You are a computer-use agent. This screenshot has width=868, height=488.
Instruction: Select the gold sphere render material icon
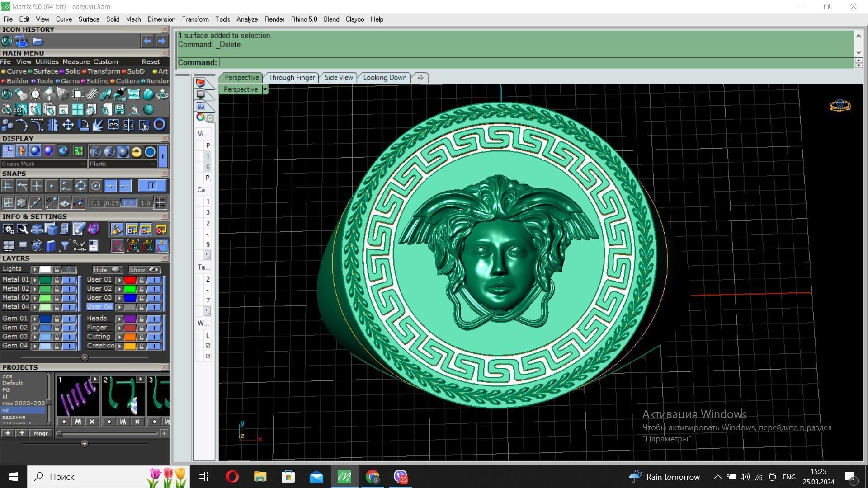(136, 152)
